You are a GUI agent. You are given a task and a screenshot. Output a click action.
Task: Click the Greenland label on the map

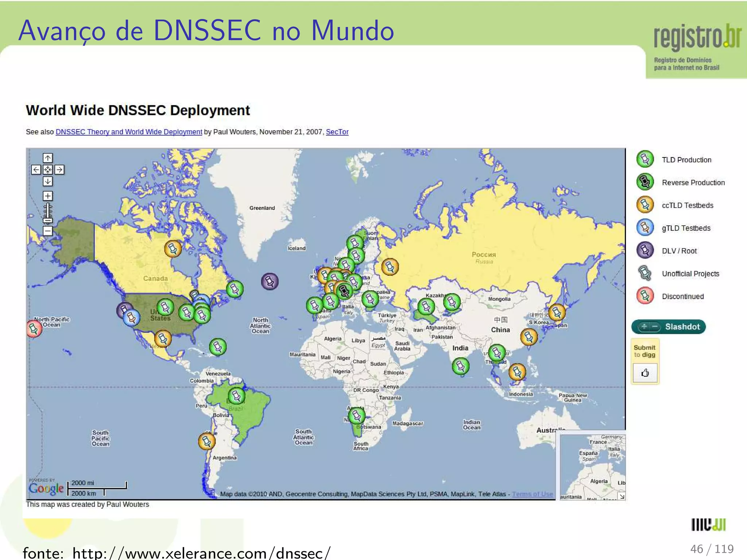coord(262,208)
